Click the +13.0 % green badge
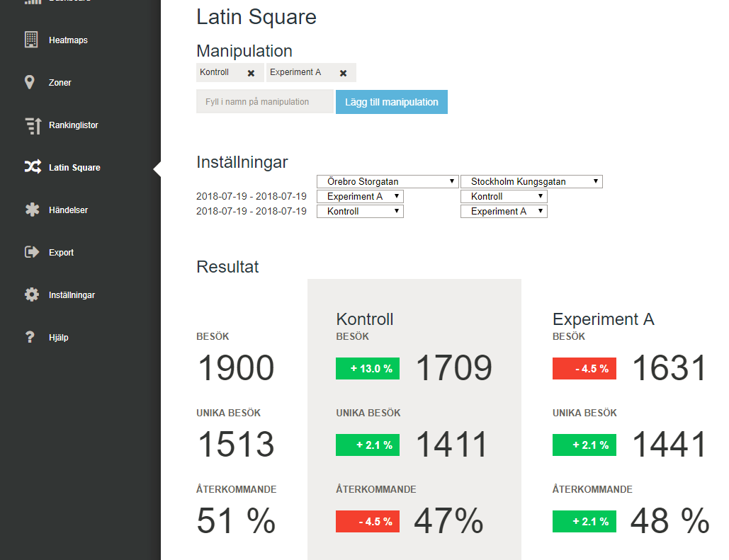Screen dimensions: 729x560 click(x=367, y=369)
